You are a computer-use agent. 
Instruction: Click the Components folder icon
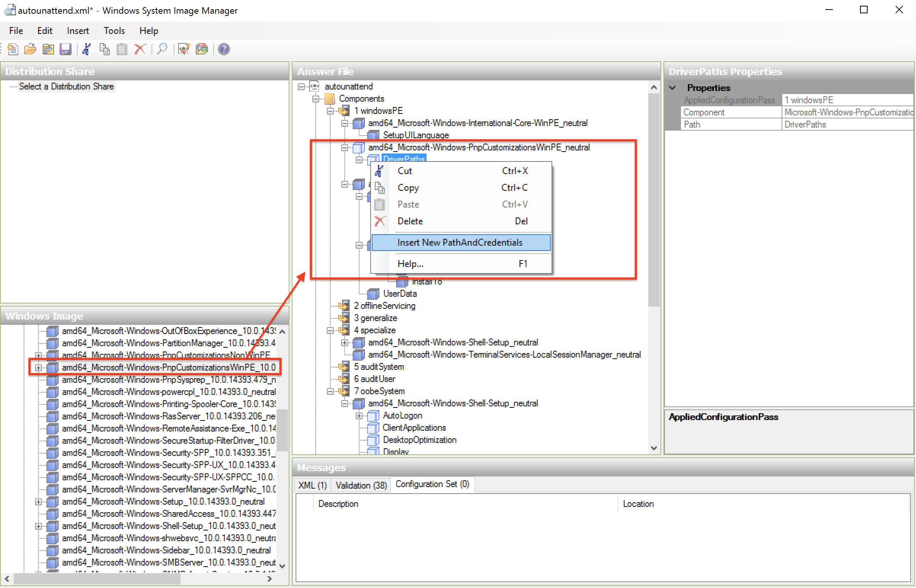point(329,99)
